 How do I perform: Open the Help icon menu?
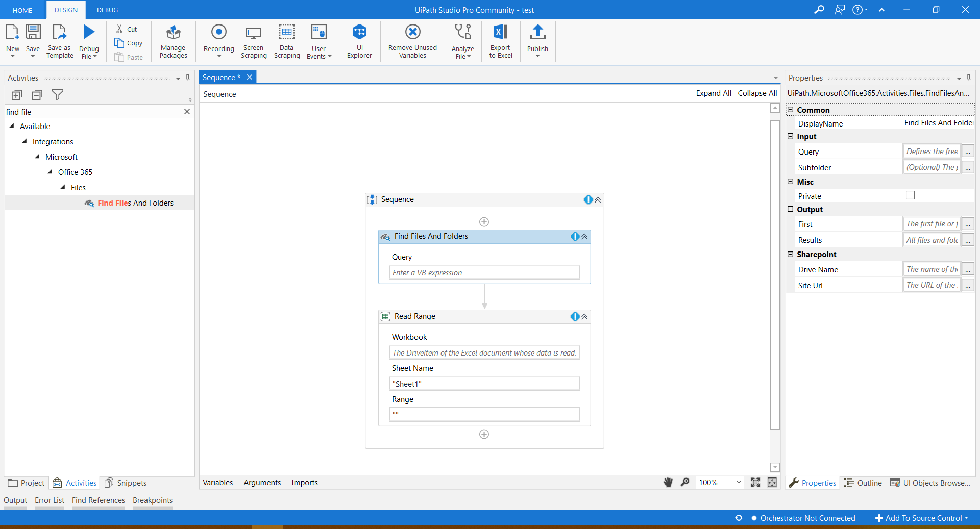[859, 10]
